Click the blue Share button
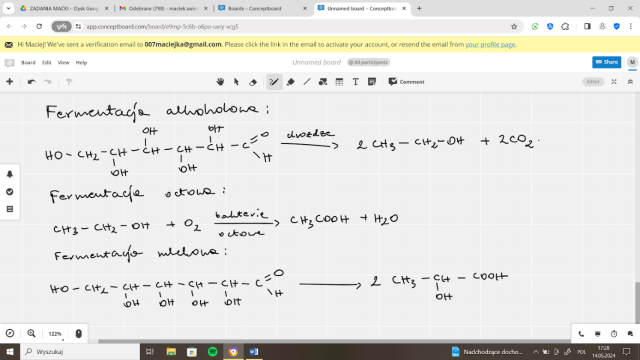The image size is (640, 360). click(x=607, y=62)
